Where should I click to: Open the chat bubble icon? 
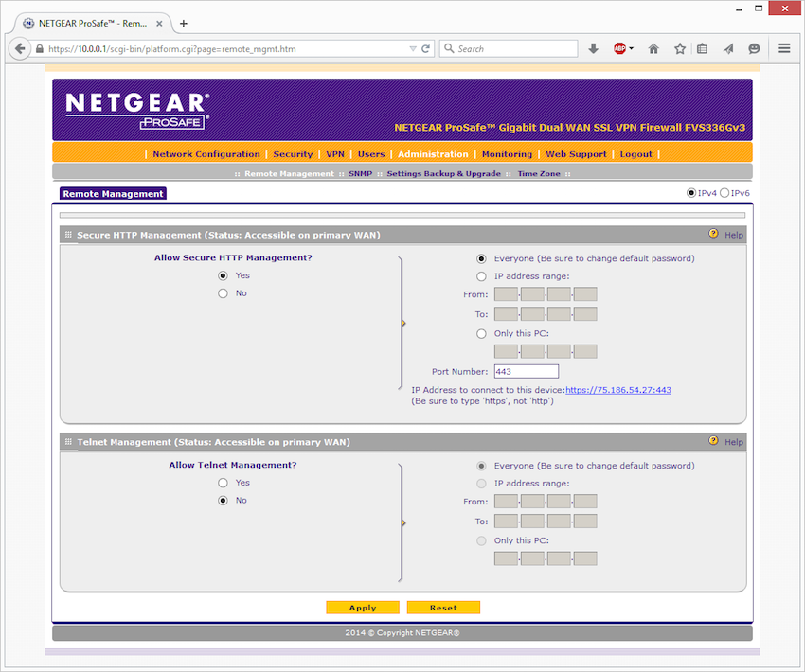(754, 48)
